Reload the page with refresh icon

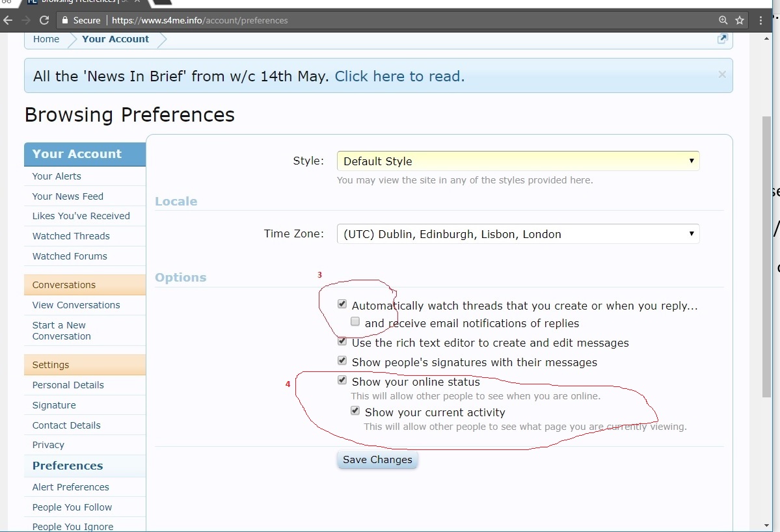click(x=44, y=20)
